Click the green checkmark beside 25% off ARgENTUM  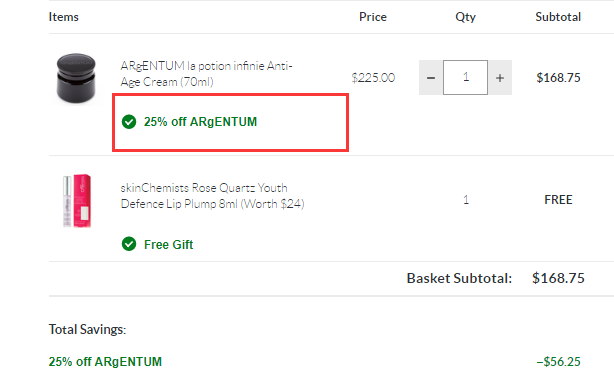click(129, 122)
